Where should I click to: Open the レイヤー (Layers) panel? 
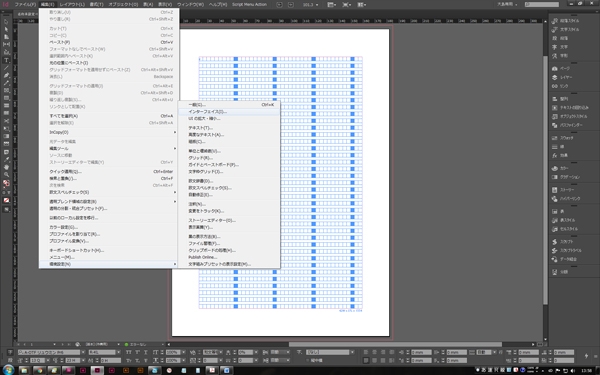566,77
